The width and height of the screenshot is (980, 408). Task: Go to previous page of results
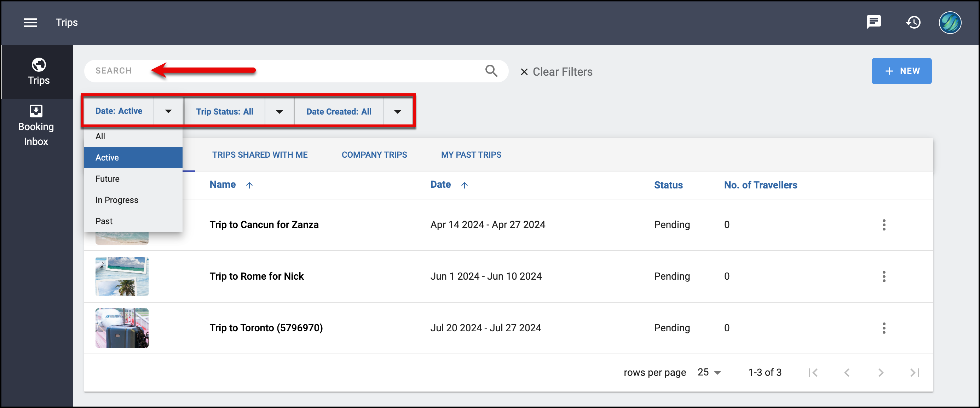[847, 373]
